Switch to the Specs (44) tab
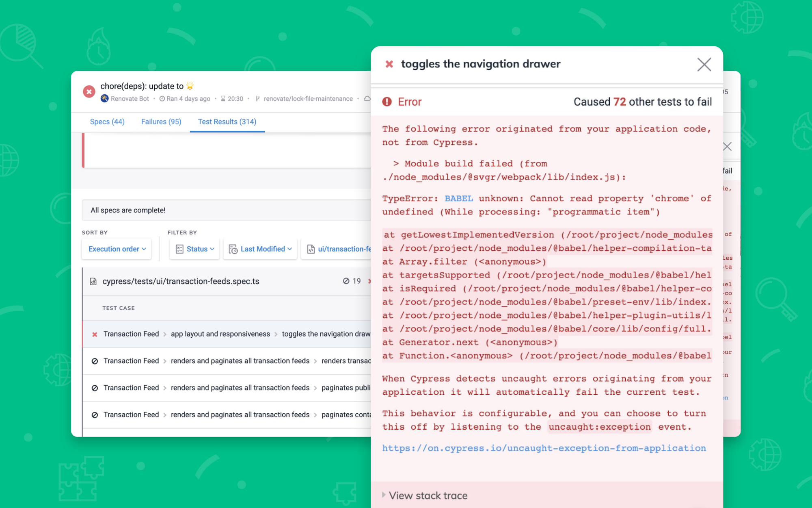The height and width of the screenshot is (508, 812). point(107,122)
